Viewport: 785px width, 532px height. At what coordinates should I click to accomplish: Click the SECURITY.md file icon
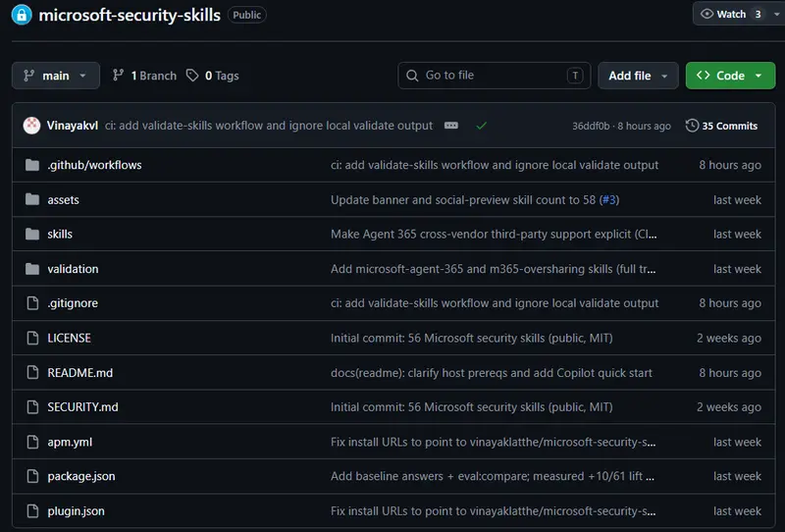(32, 406)
